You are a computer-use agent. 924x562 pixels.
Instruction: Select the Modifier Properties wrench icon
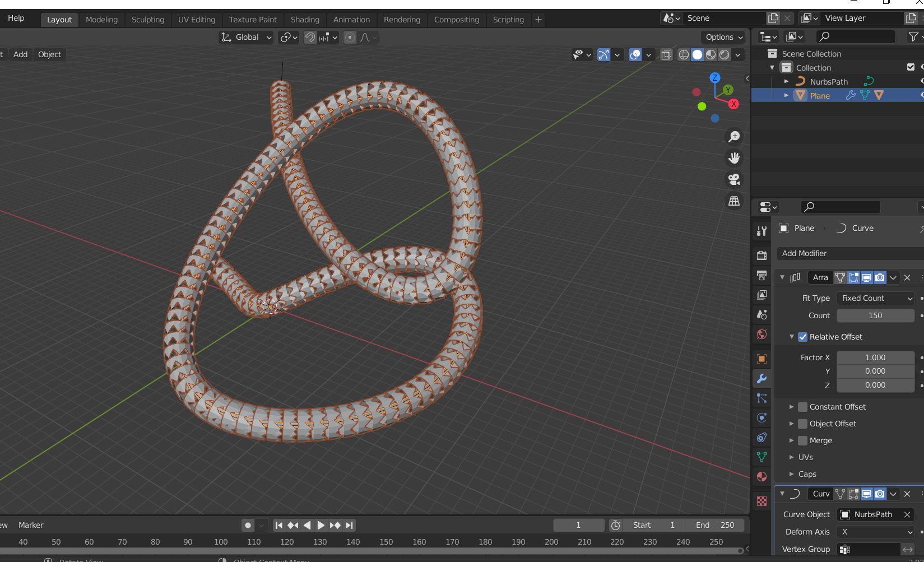761,378
